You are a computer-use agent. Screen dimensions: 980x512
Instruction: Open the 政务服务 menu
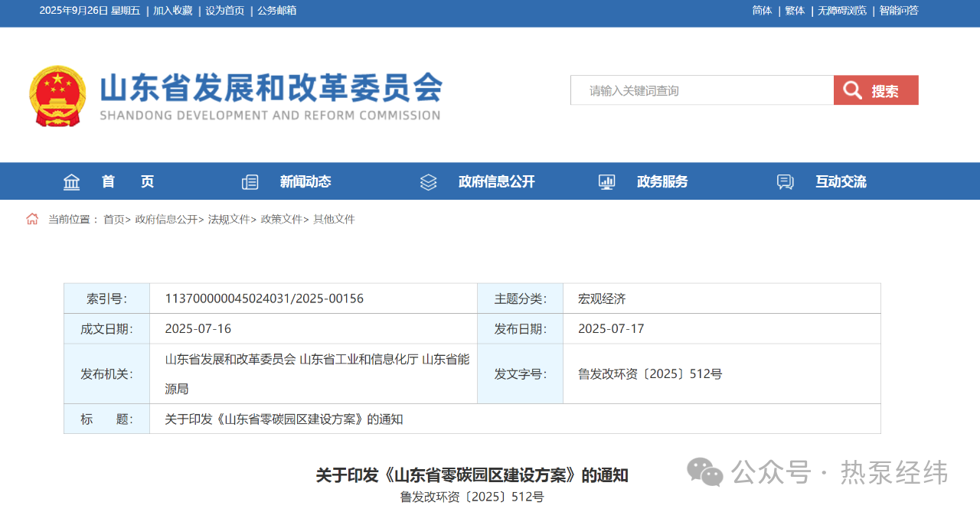point(662,182)
